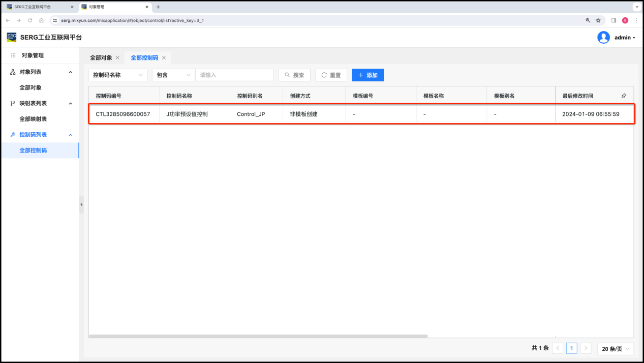Collapse the sidebar with the arrow handle

click(x=81, y=204)
